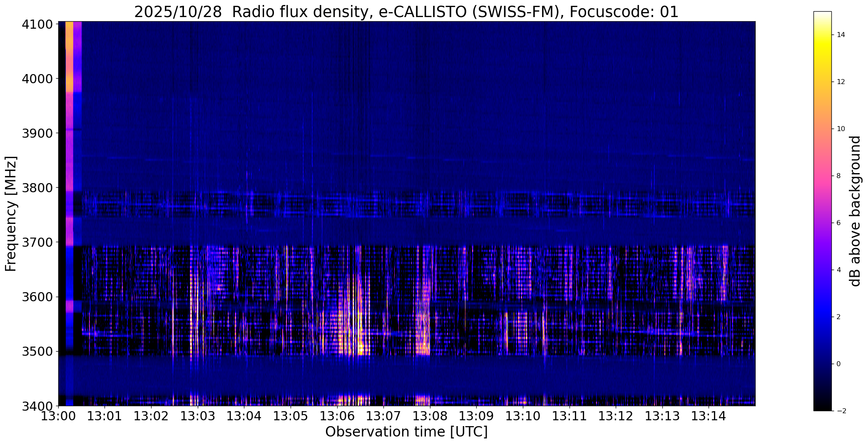868x444 pixels.
Task: Click the 3500 frequency axis label
Action: click(37, 352)
